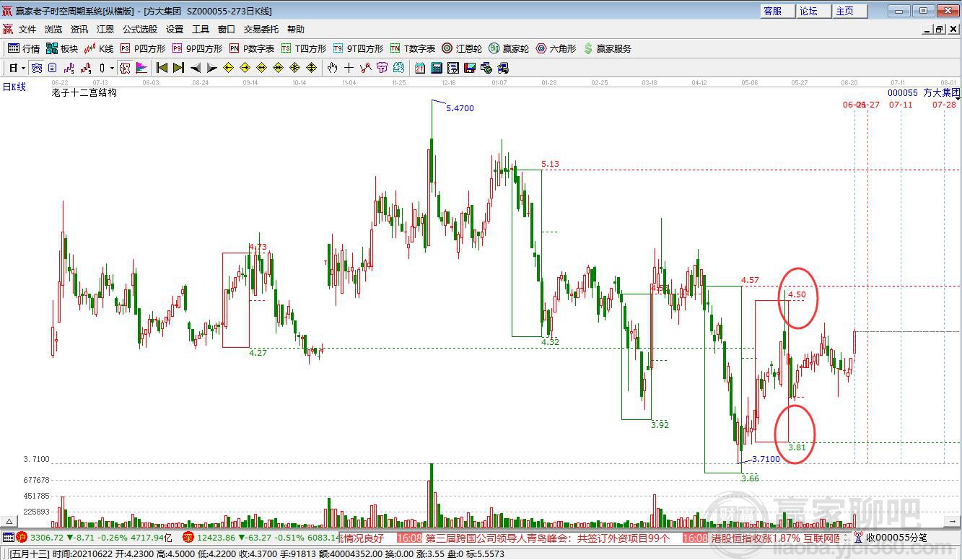This screenshot has height=560, width=962.
Task: Open the 行情 quotes view
Action: (x=24, y=48)
